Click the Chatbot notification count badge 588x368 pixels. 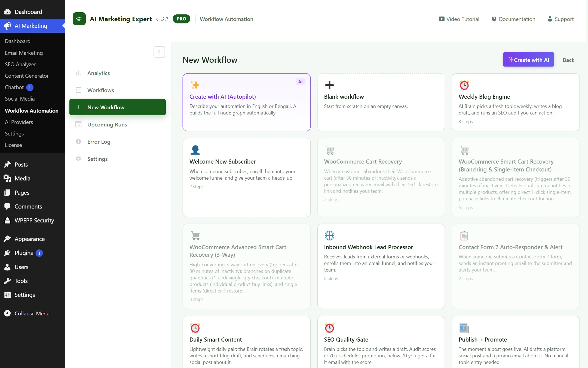pos(30,88)
